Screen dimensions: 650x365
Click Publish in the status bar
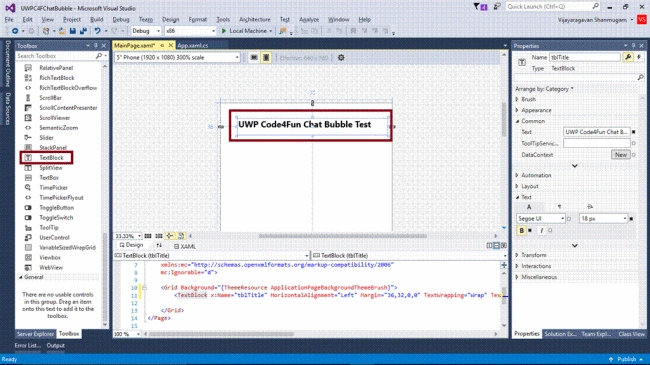pos(626,359)
